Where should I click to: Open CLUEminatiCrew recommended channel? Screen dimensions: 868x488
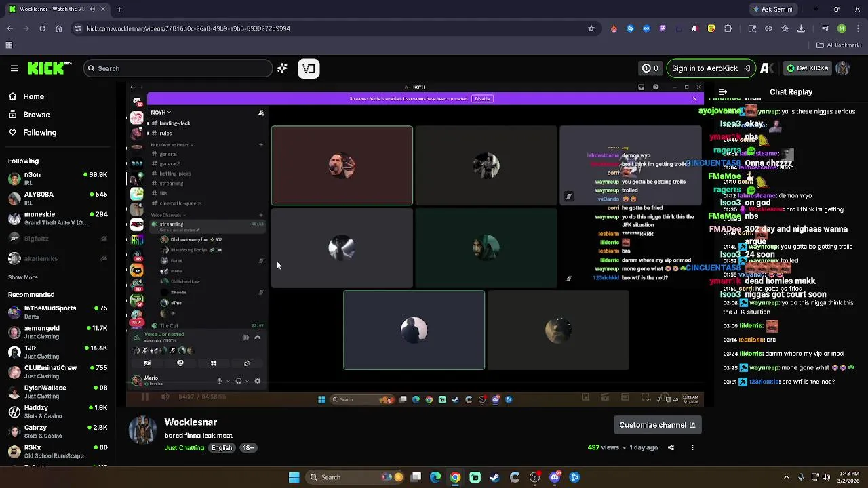[57, 372]
